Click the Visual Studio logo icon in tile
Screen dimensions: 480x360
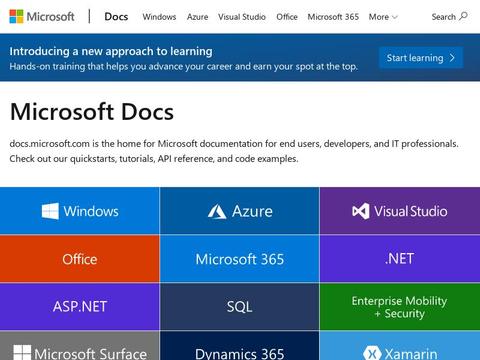pyautogui.click(x=361, y=211)
